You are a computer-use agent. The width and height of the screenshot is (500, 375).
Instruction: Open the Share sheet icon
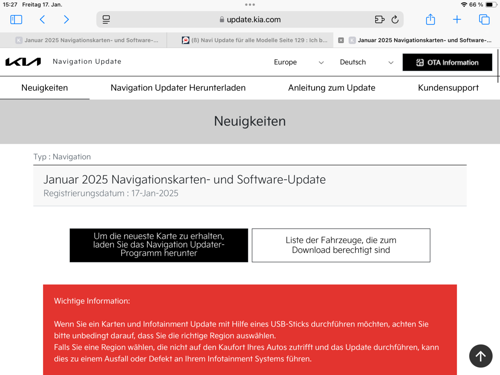(430, 19)
